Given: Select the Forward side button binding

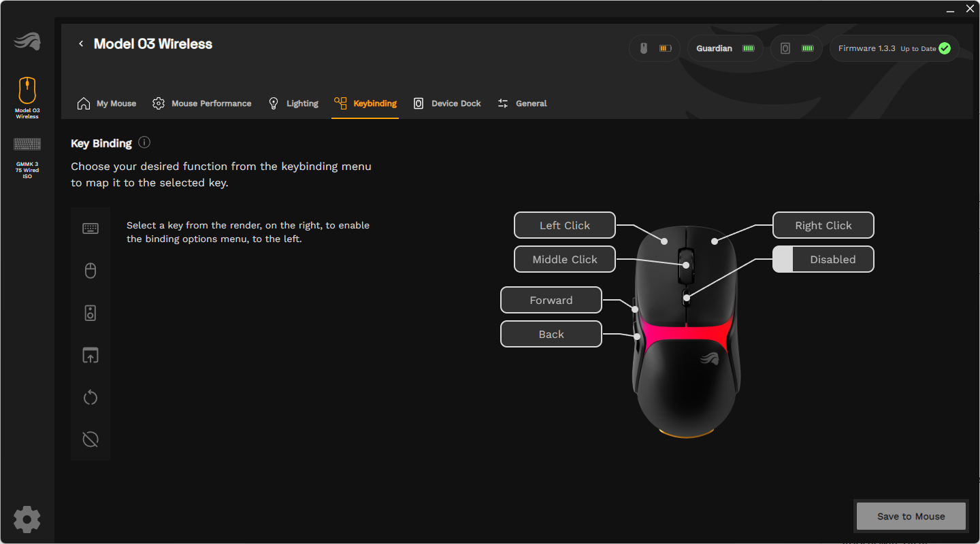Looking at the screenshot, I should point(551,300).
